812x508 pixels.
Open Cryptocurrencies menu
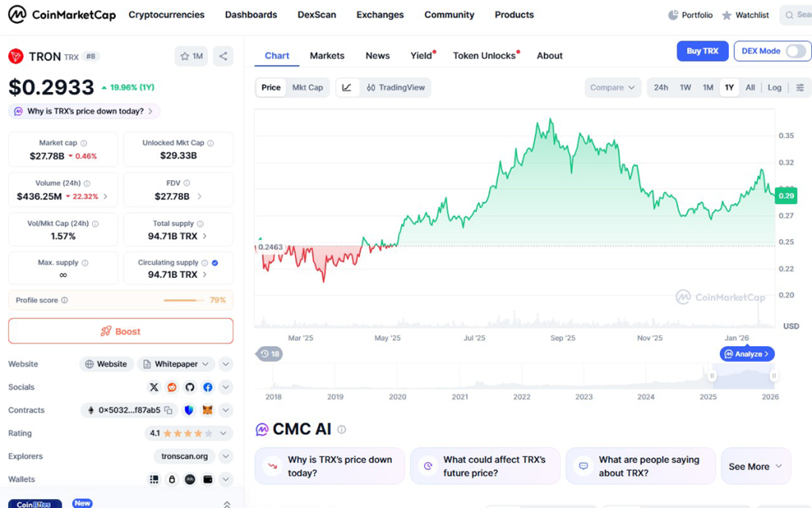pos(167,15)
